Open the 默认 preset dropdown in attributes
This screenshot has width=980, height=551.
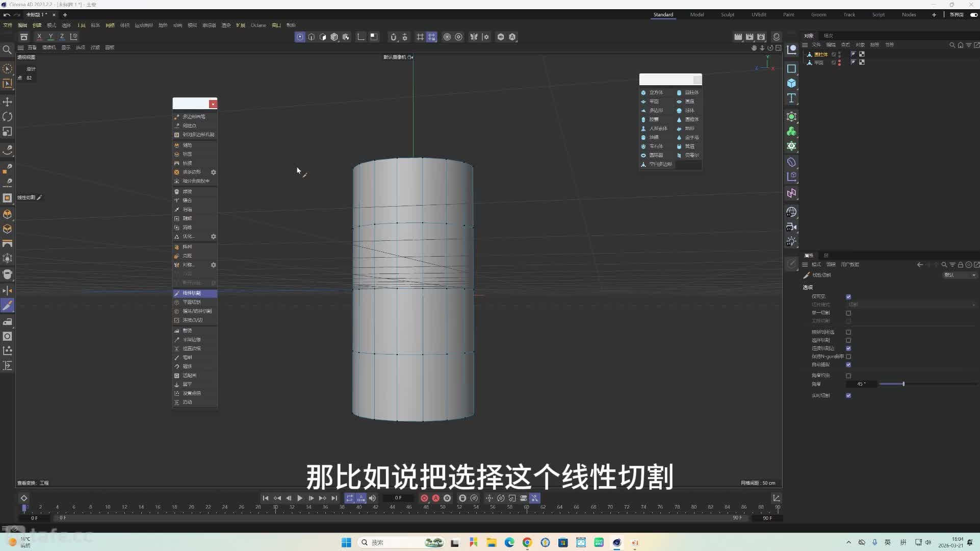pos(960,275)
